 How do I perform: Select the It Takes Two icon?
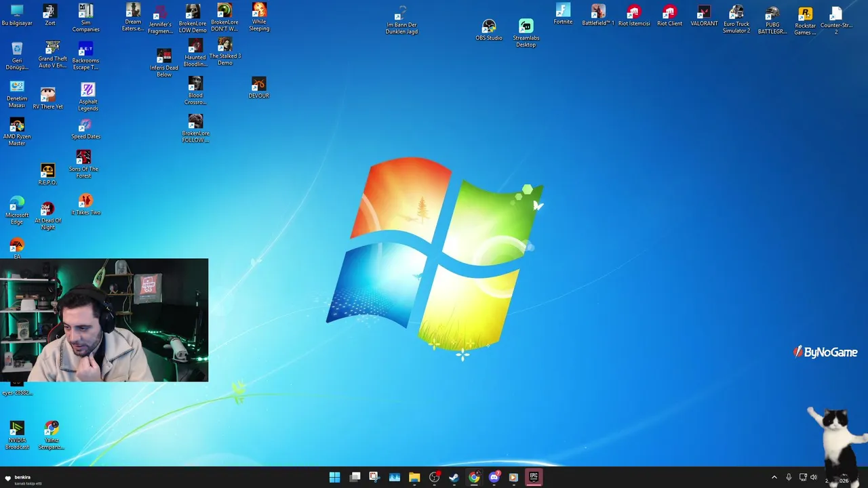(85, 205)
